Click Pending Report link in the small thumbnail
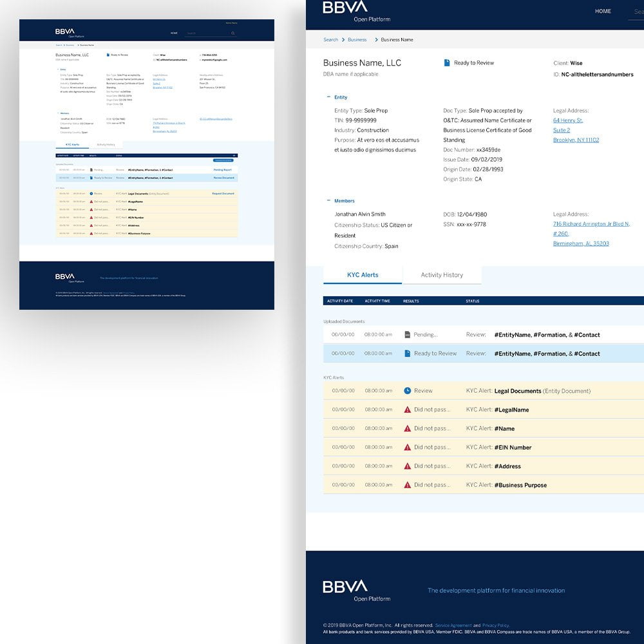This screenshot has width=644, height=644. click(223, 169)
